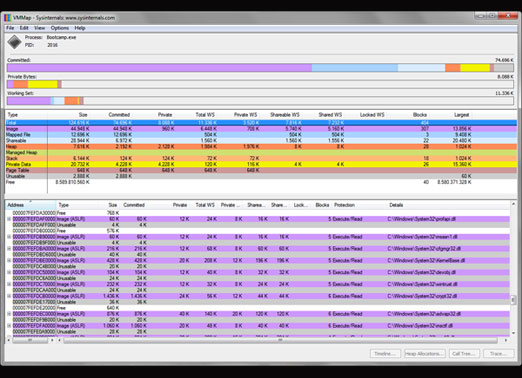Expand the wintrust.dll image row
522x378 pixels.
click(x=9, y=284)
